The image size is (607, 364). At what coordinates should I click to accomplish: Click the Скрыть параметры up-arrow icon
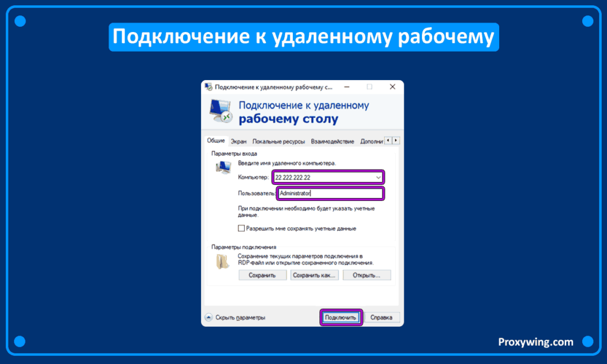point(209,318)
